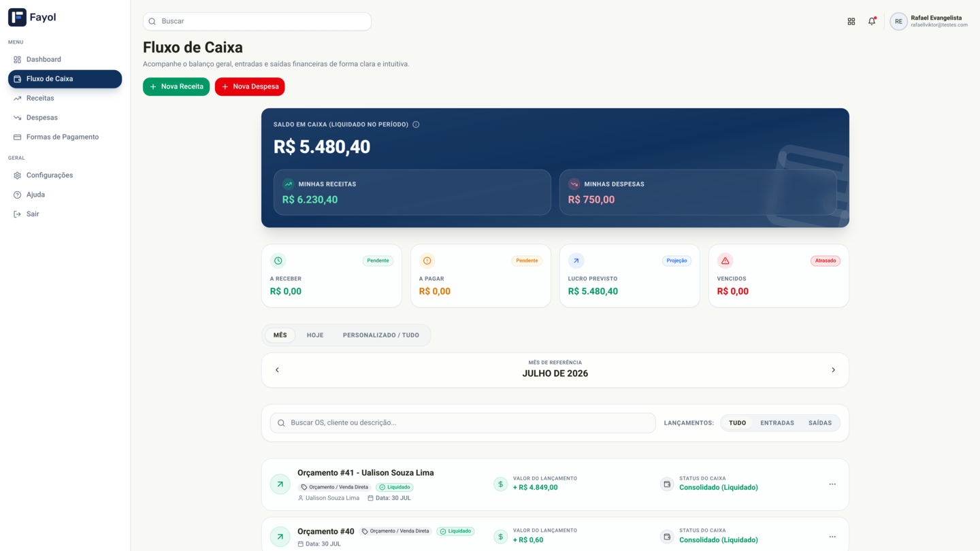Image resolution: width=980 pixels, height=551 pixels.
Task: Select the MÊS period tab
Action: click(x=280, y=335)
